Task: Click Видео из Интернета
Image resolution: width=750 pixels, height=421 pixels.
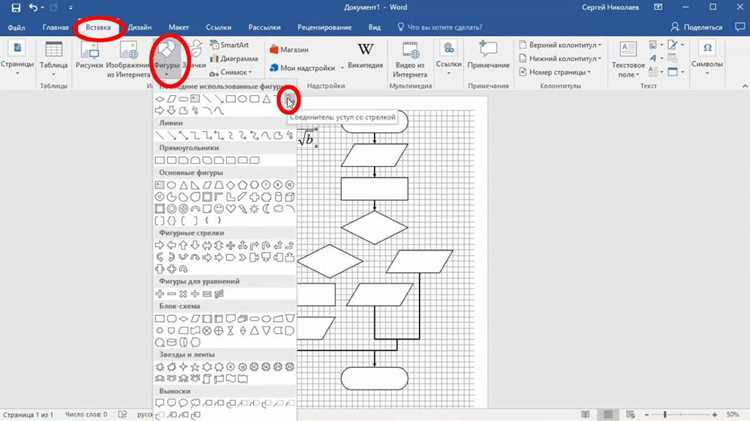Action: click(x=410, y=60)
